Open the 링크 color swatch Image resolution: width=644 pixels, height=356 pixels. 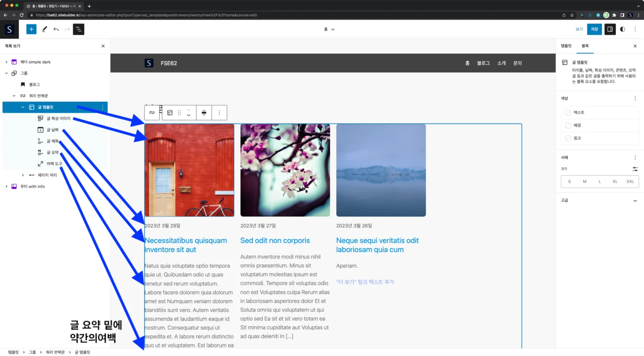[600, 138]
